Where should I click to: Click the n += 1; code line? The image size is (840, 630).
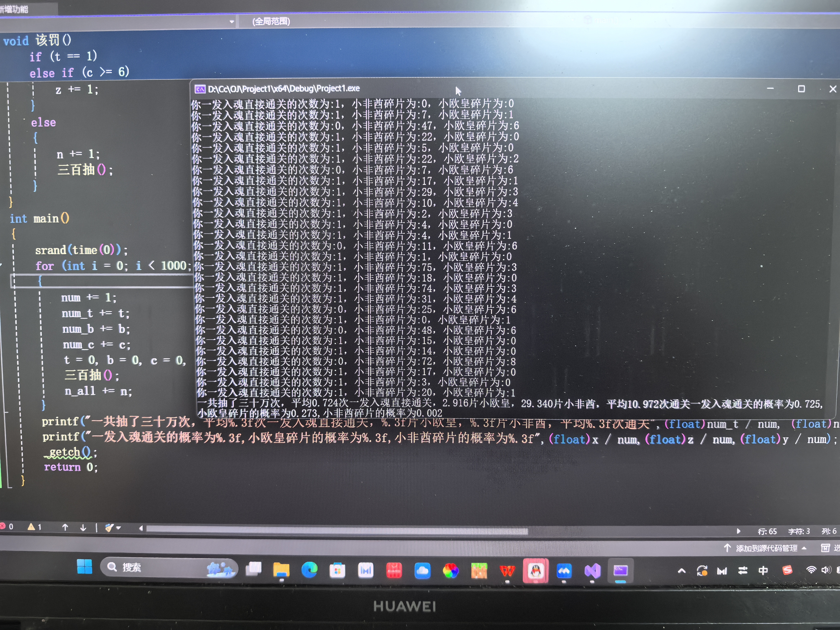pyautogui.click(x=78, y=154)
